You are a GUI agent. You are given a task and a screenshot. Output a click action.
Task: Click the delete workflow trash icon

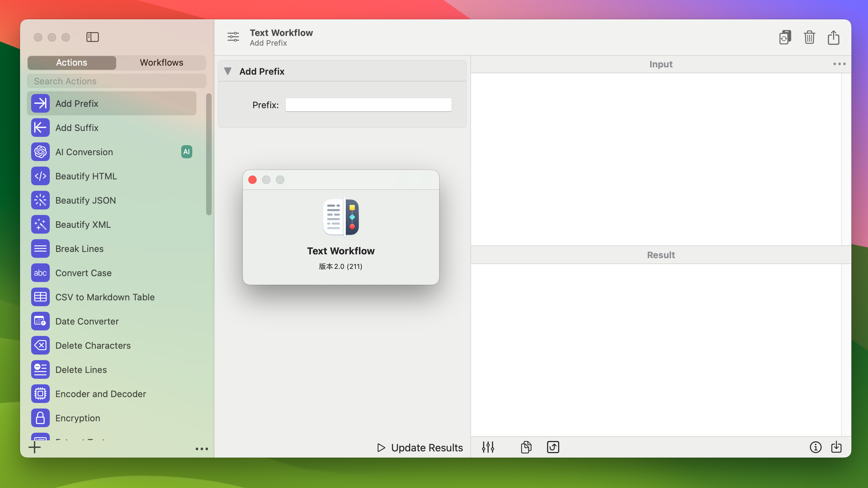(x=809, y=37)
